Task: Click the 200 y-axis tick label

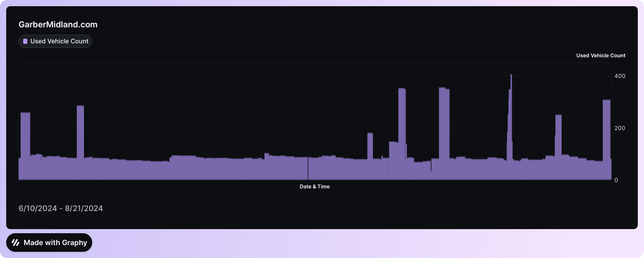Action: pyautogui.click(x=620, y=128)
